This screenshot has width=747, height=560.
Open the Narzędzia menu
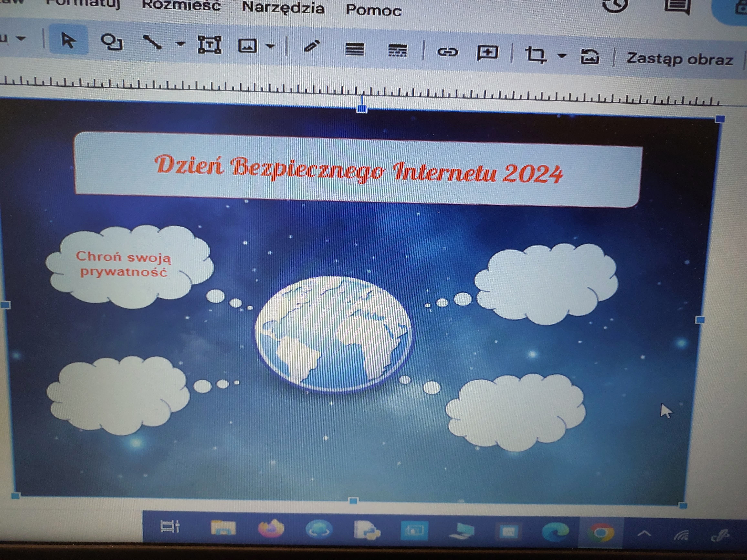tap(285, 9)
